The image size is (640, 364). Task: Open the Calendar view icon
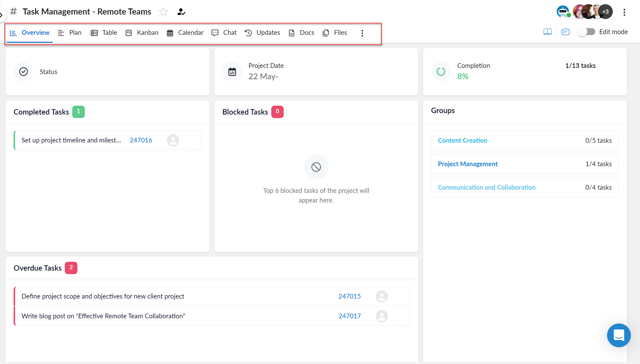pos(170,33)
